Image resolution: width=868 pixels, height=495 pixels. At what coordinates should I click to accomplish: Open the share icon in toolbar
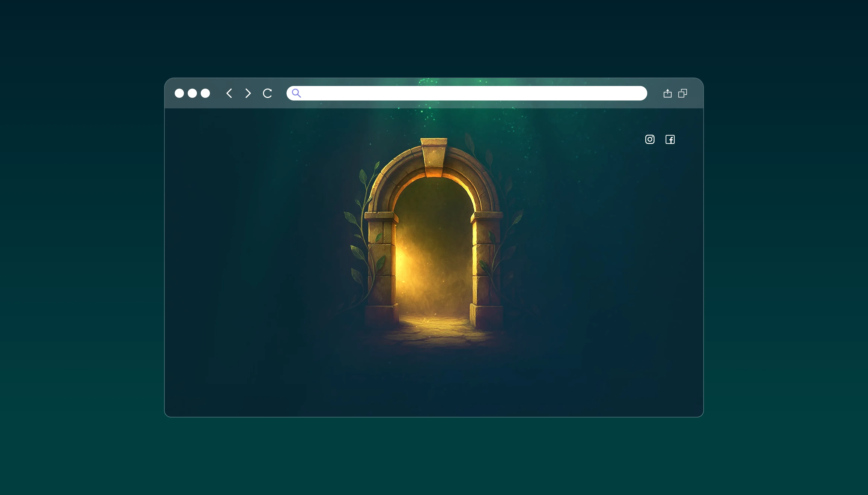click(667, 93)
